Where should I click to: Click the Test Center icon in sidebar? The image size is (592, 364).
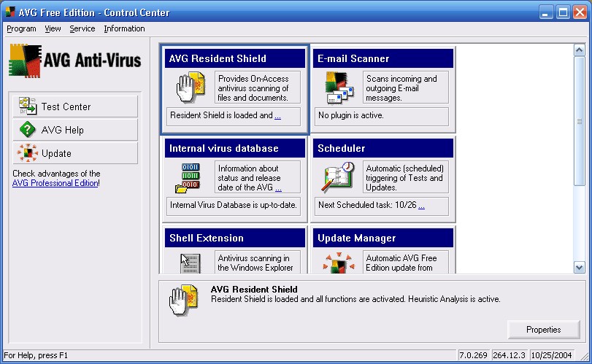click(x=28, y=107)
